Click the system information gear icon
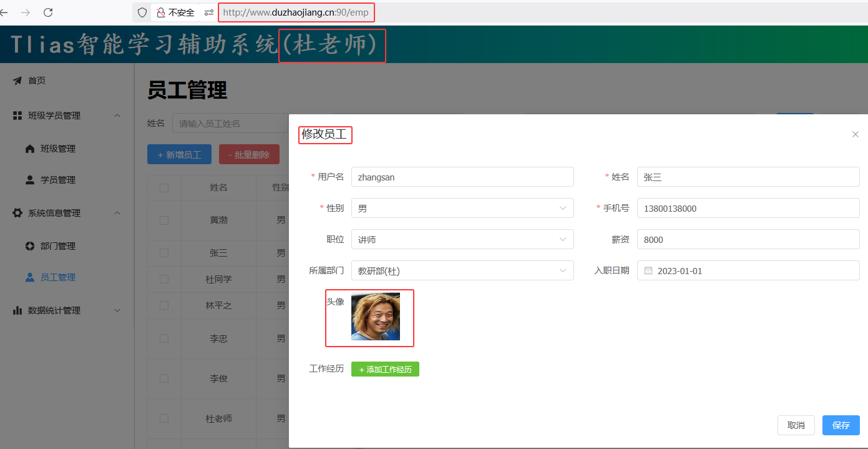The height and width of the screenshot is (449, 868). click(17, 213)
